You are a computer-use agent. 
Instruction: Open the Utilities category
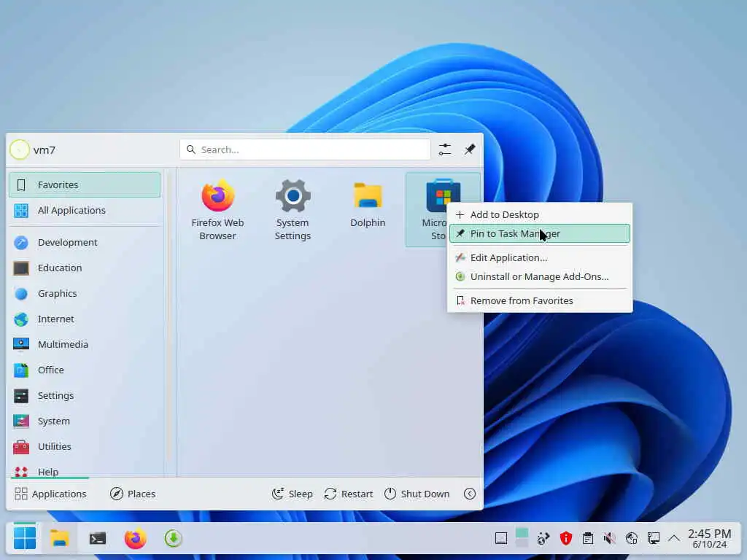(85, 447)
